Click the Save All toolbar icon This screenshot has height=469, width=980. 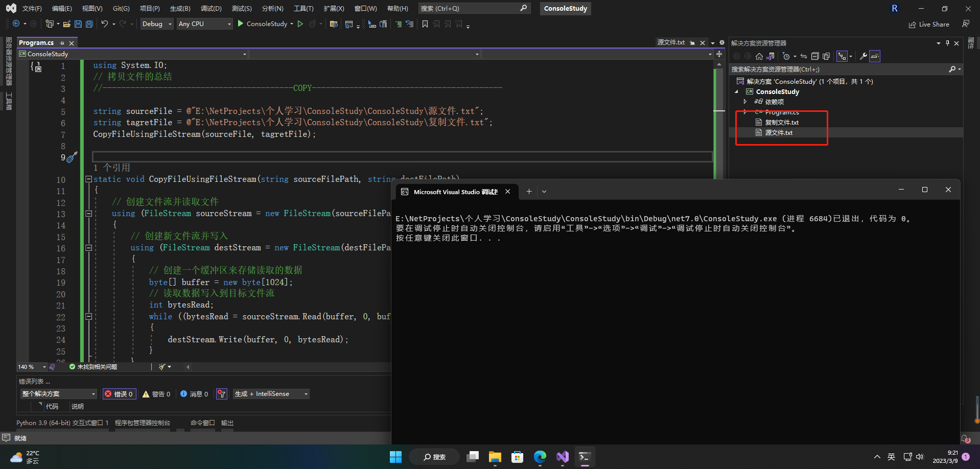point(89,24)
